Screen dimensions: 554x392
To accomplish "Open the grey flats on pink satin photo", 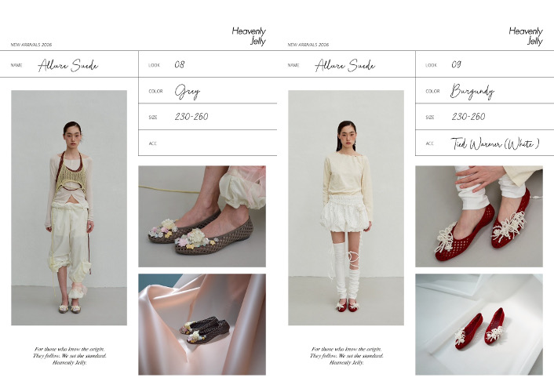I will (202, 325).
